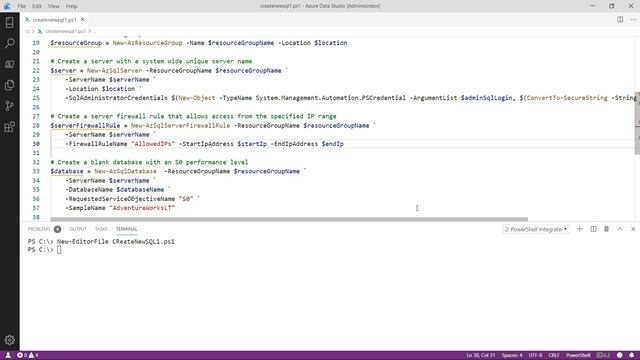The width and height of the screenshot is (640, 360).
Task: Open the Connections view in activity bar
Action: (x=9, y=22)
